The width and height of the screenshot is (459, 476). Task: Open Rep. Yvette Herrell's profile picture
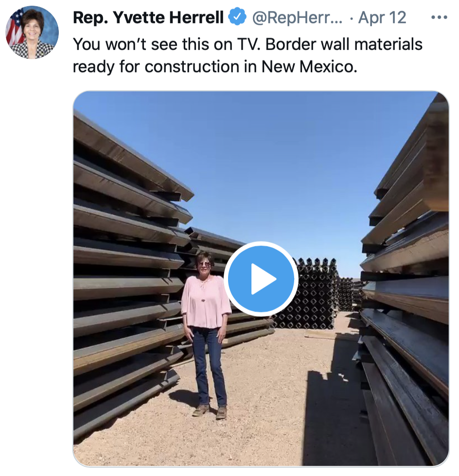[32, 32]
